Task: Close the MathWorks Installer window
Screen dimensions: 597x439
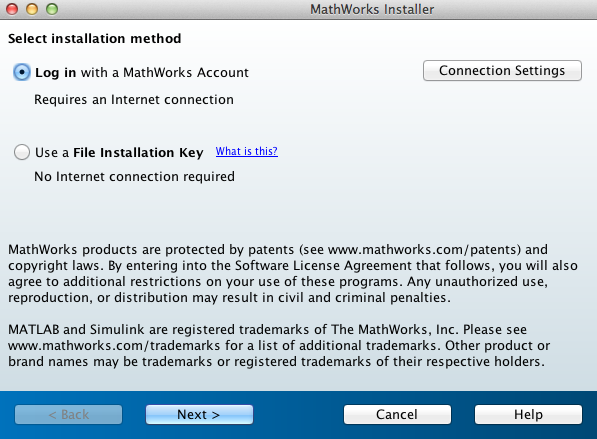Action: click(x=12, y=9)
